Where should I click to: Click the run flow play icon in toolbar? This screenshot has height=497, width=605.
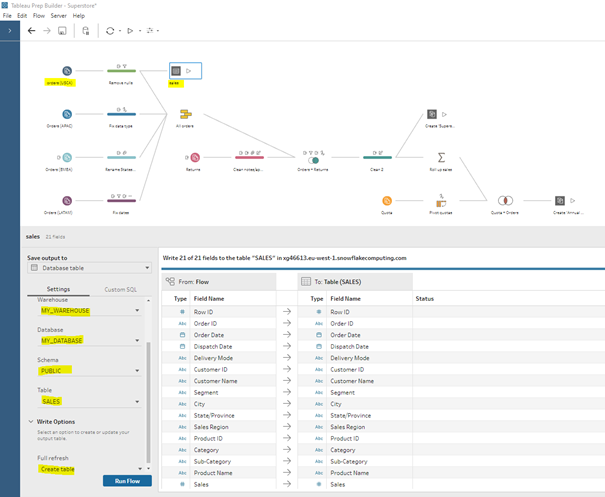pyautogui.click(x=130, y=31)
